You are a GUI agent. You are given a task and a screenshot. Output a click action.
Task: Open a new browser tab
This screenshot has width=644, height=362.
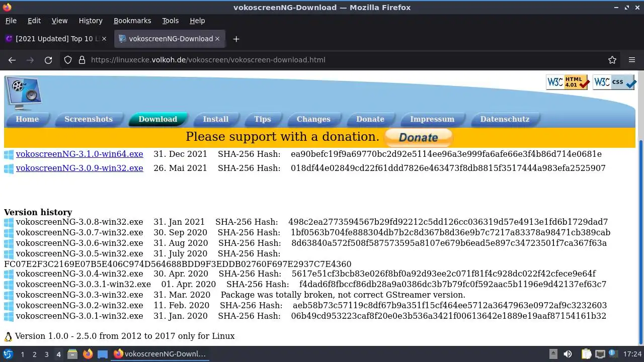click(x=236, y=39)
